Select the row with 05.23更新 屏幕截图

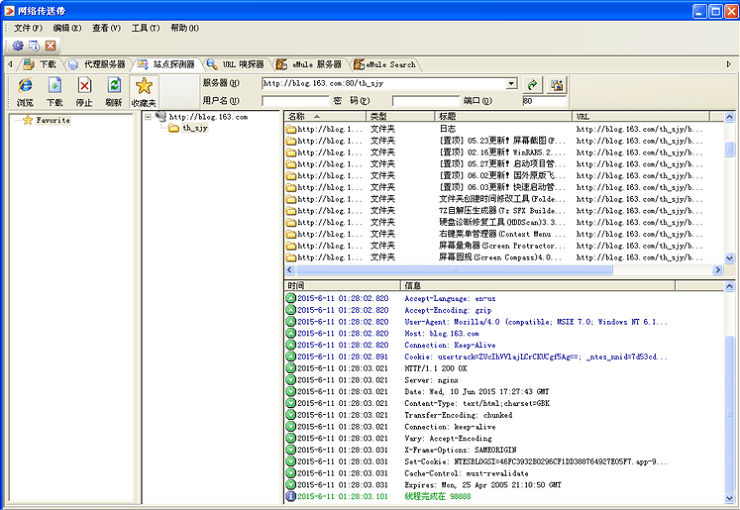point(503,141)
